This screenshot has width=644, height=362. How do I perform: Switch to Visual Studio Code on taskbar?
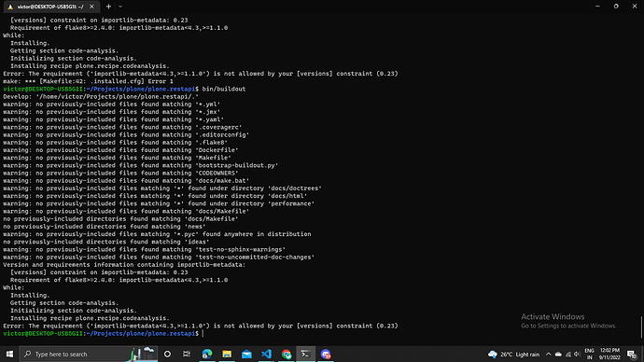(266, 354)
